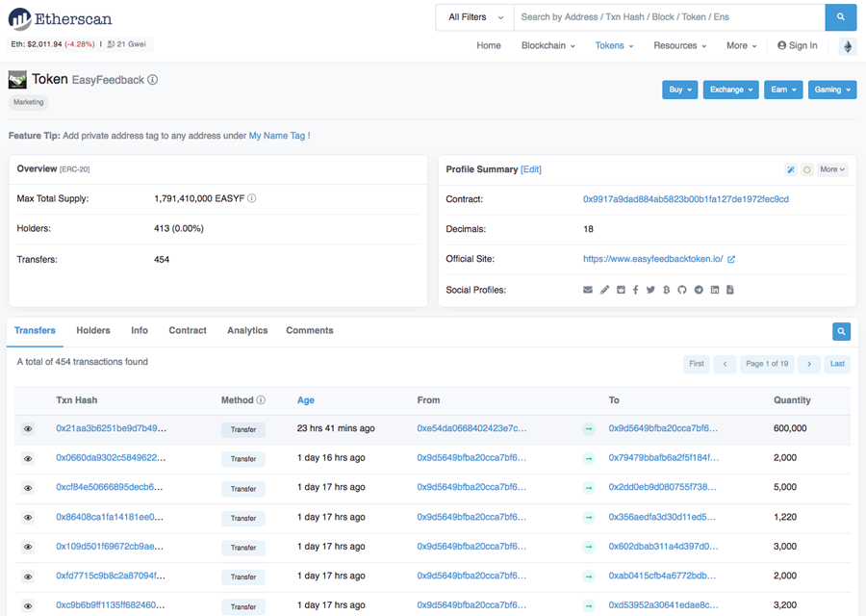Click the Etherscan logo

[61, 19]
